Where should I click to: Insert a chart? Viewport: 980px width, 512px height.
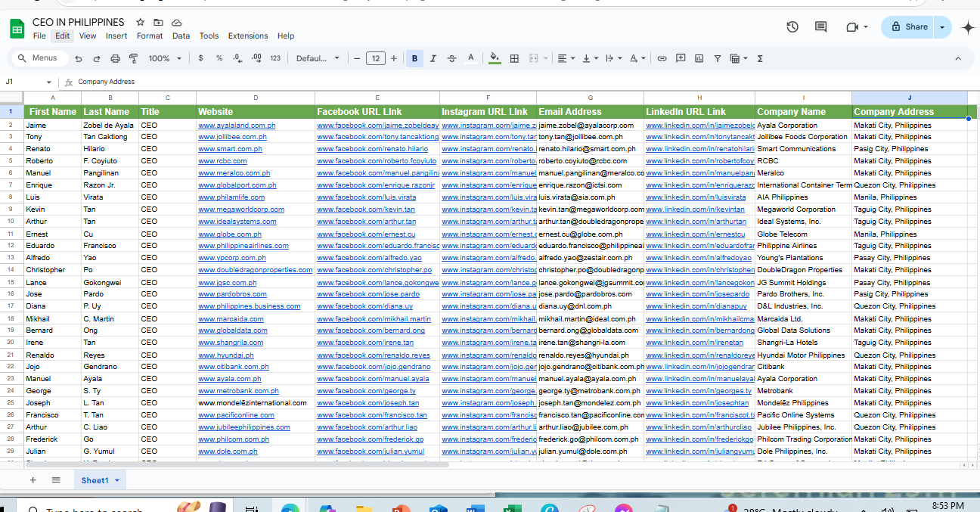point(699,58)
